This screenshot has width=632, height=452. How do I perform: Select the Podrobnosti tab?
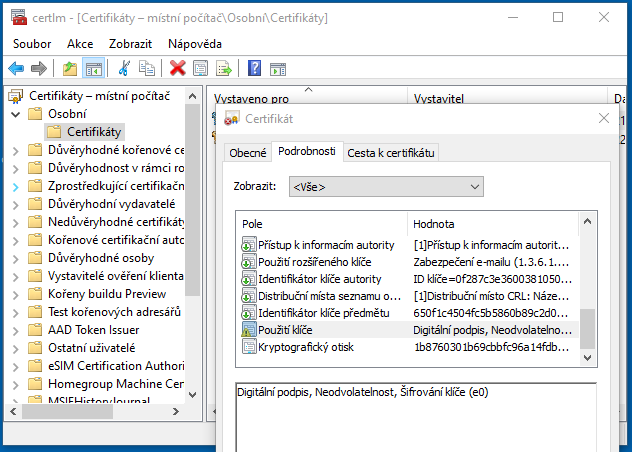click(x=307, y=151)
